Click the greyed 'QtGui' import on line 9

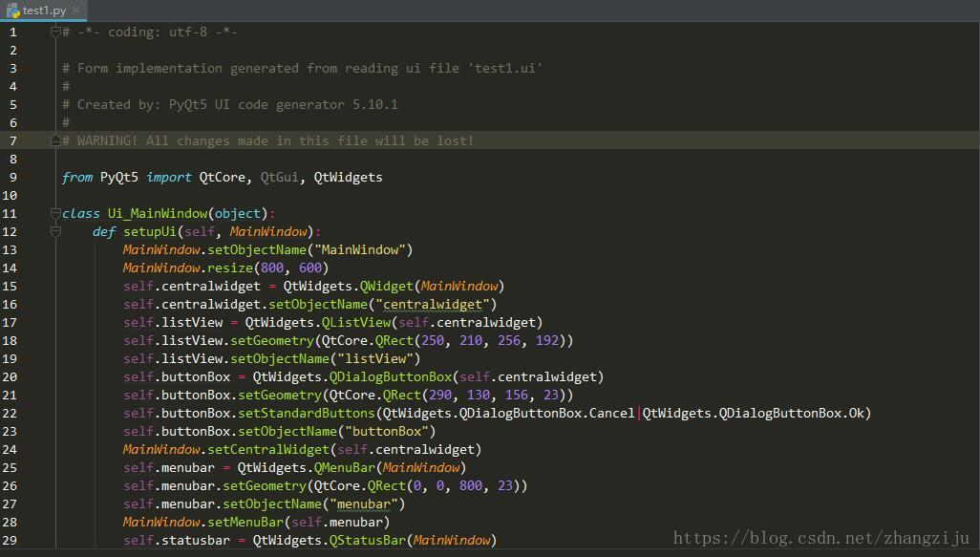[279, 178]
